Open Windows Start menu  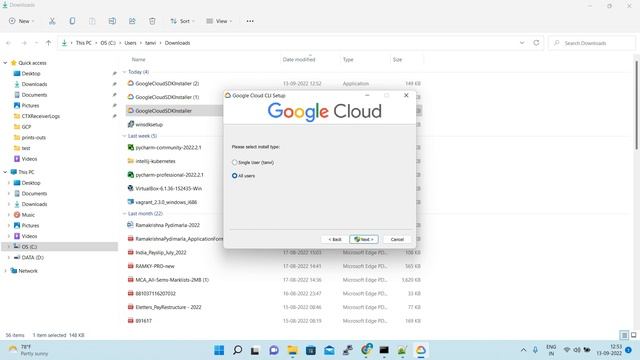click(x=219, y=350)
